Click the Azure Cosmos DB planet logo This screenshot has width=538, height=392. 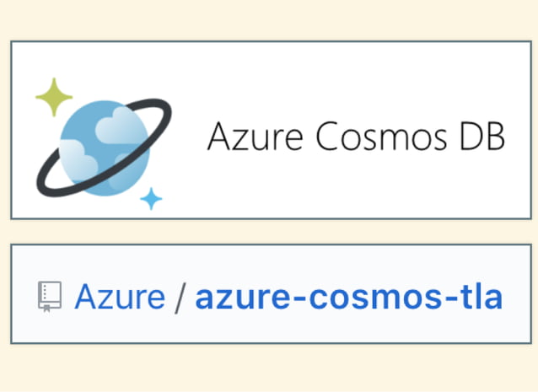[x=104, y=144]
